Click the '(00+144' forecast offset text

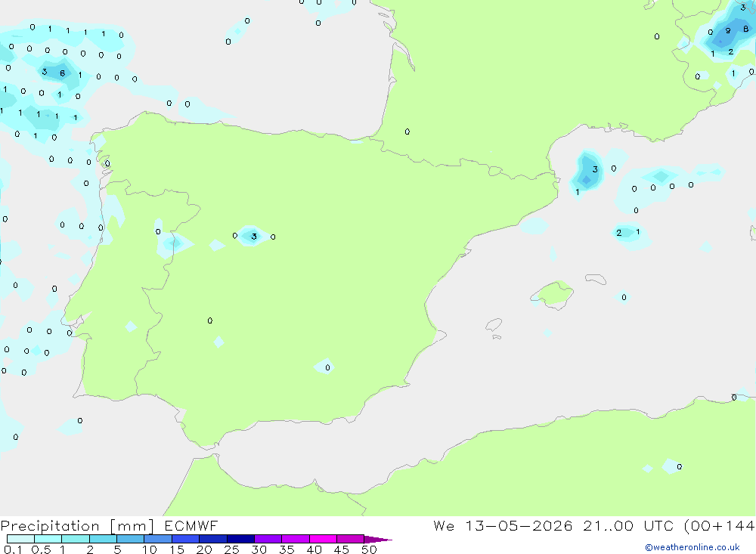pos(719,526)
